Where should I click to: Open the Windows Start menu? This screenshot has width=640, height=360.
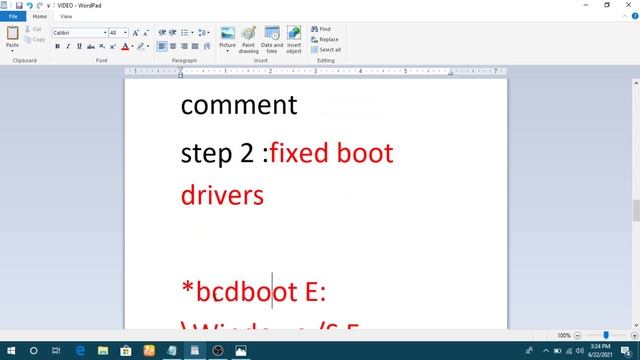[x=11, y=351]
